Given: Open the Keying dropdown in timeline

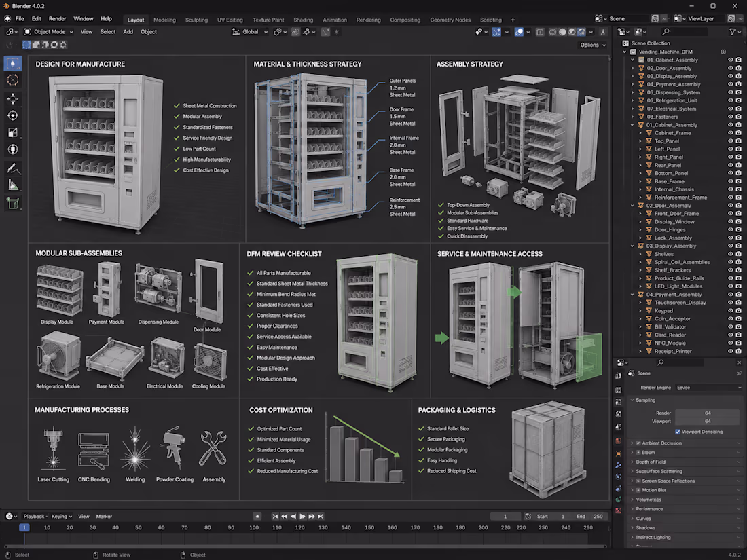Looking at the screenshot, I should pos(61,516).
